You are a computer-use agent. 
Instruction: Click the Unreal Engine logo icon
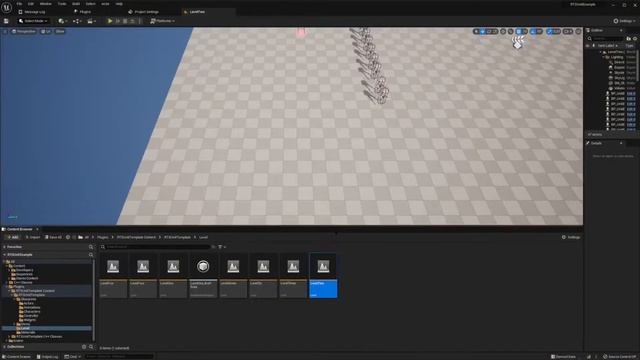[x=7, y=7]
